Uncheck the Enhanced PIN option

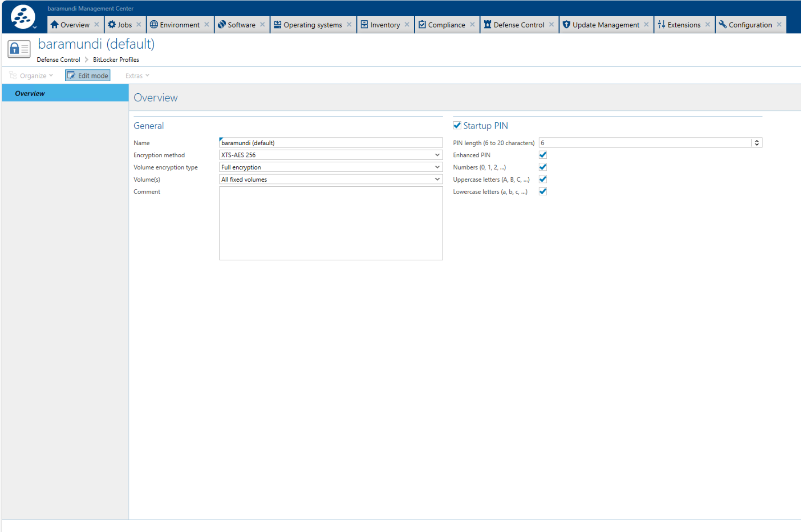pos(543,155)
